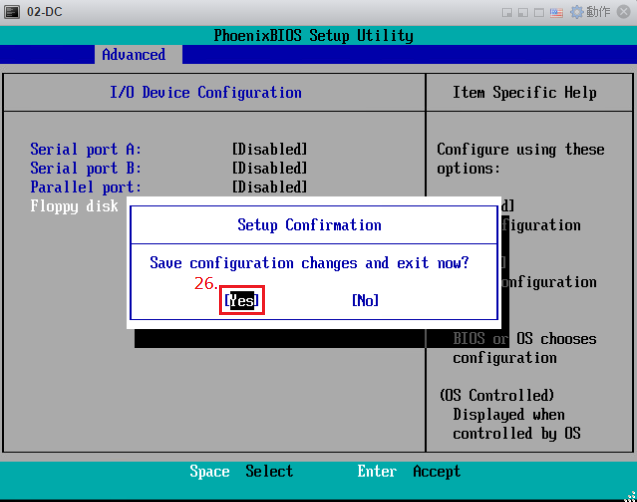Select the 'Floppy disk' entry
The height and width of the screenshot is (502, 637).
click(74, 206)
